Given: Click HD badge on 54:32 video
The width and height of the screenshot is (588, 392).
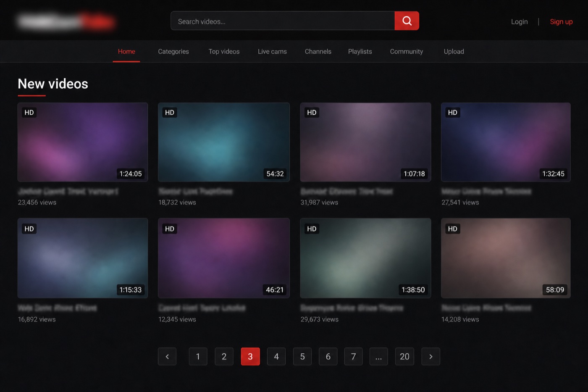Looking at the screenshot, I should click(170, 113).
